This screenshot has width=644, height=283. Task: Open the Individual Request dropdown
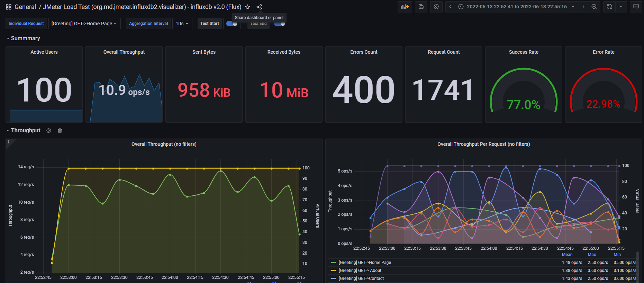84,24
